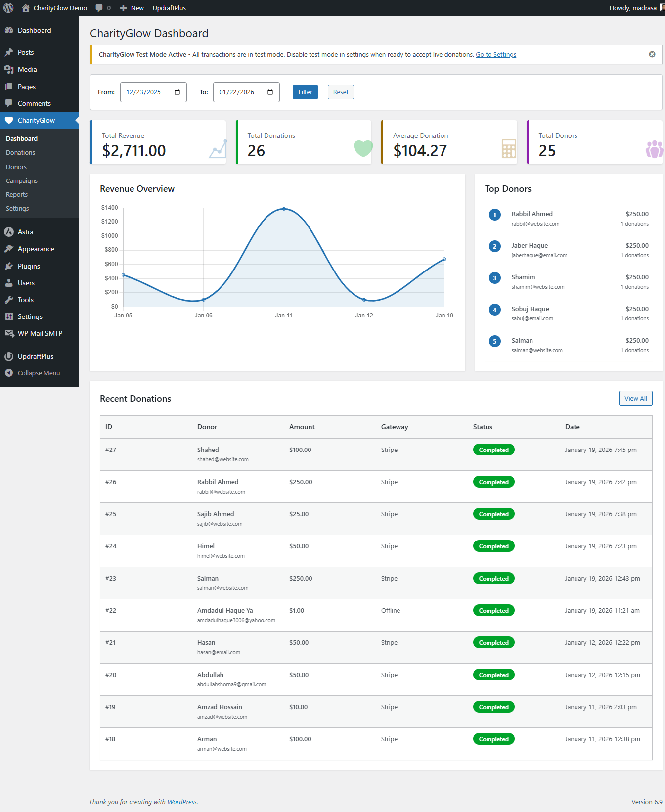This screenshot has width=665, height=812.
Task: Click the Jan 11 peak data point
Action: (x=284, y=209)
